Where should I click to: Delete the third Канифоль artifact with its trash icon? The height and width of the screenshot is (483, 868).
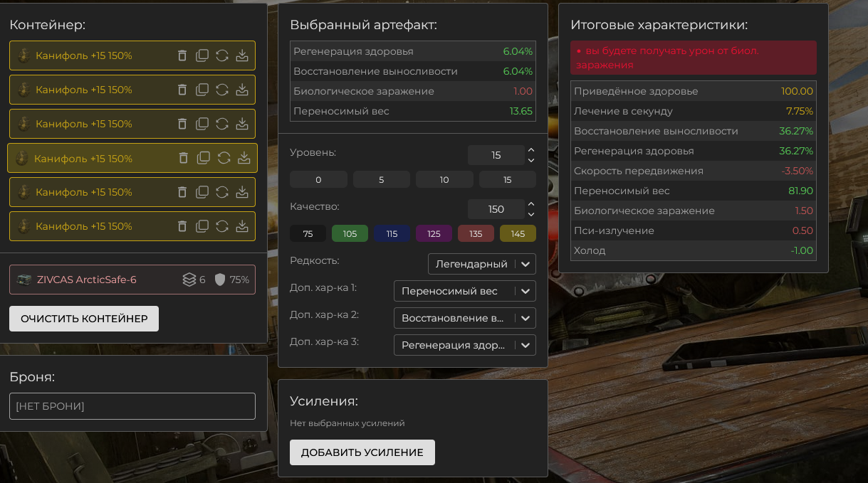(x=182, y=124)
